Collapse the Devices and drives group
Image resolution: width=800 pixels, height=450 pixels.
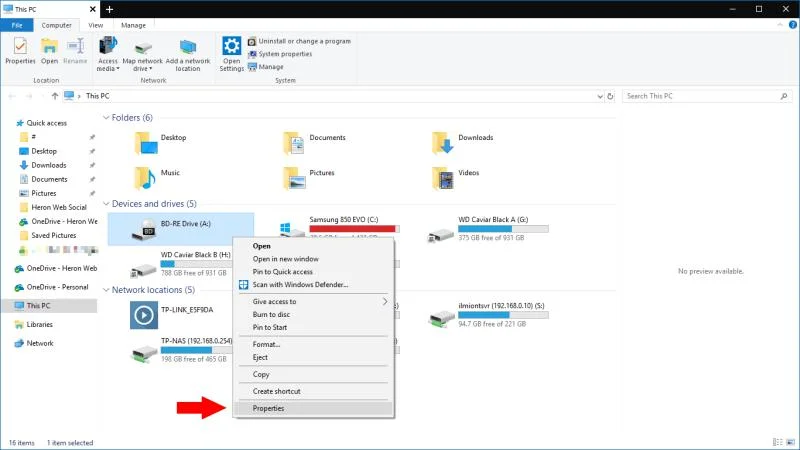tap(106, 204)
